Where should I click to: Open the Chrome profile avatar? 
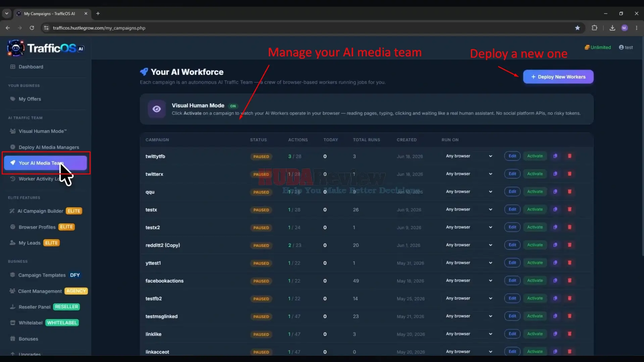tap(624, 28)
